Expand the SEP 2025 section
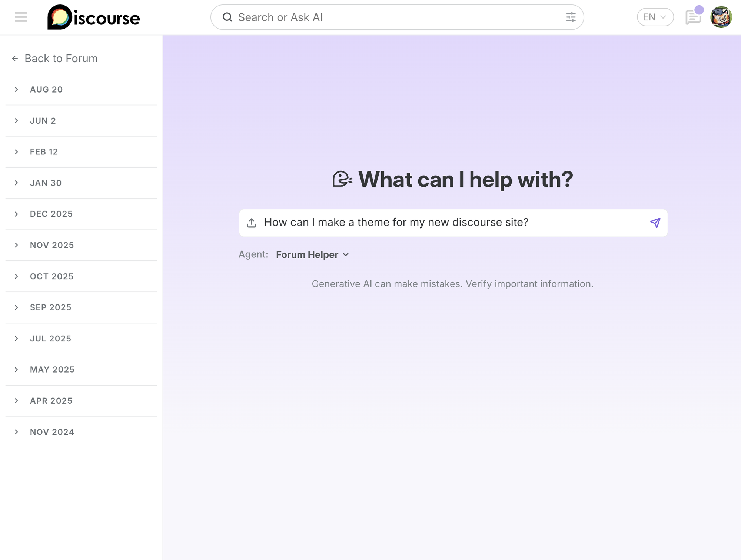 (x=81, y=307)
